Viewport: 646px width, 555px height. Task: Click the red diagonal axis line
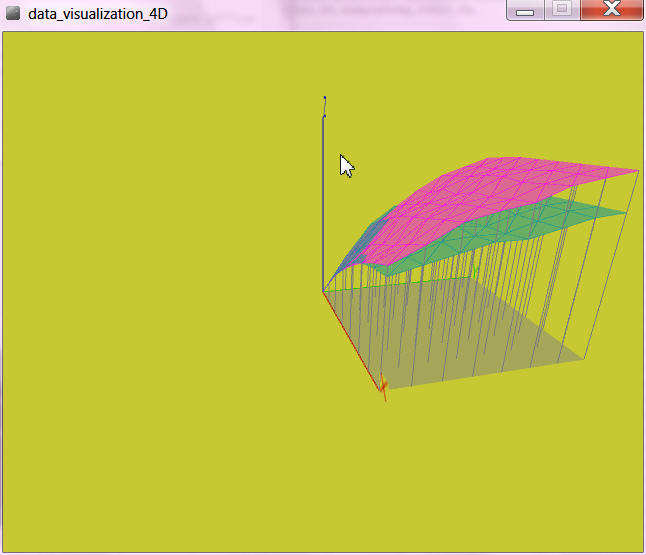[351, 337]
